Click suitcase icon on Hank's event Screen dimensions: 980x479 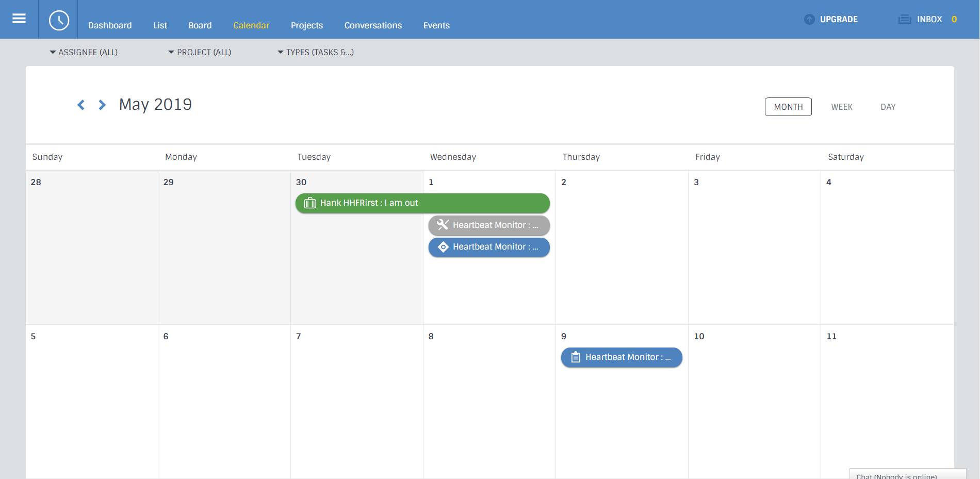(310, 203)
